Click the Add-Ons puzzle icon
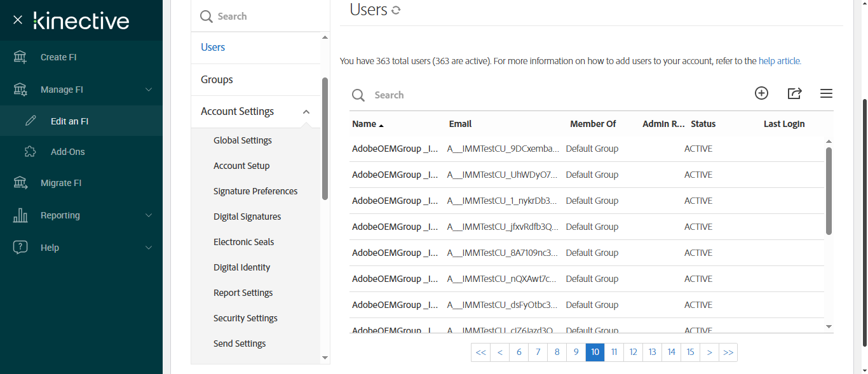This screenshot has height=374, width=868. coord(30,152)
